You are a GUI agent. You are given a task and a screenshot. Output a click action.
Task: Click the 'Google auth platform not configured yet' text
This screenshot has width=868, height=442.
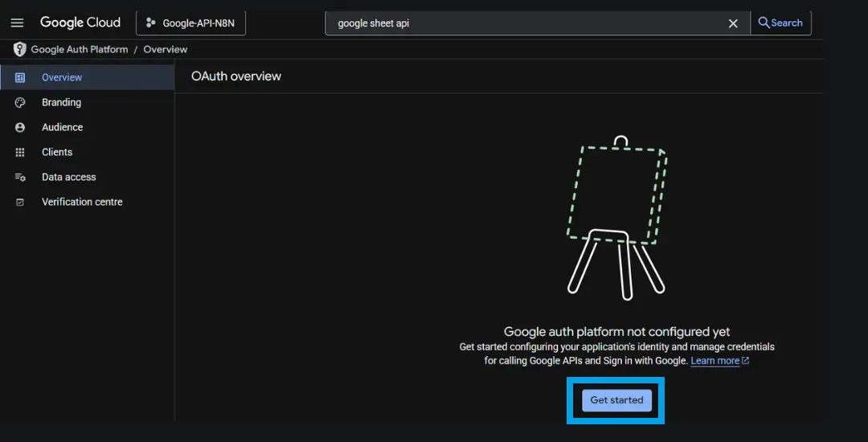pyautogui.click(x=616, y=332)
